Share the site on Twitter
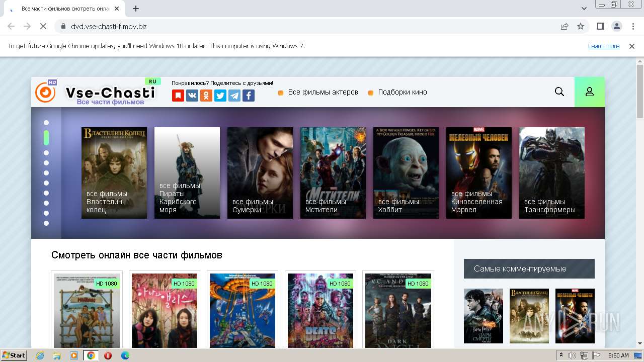The height and width of the screenshot is (362, 644). point(220,96)
